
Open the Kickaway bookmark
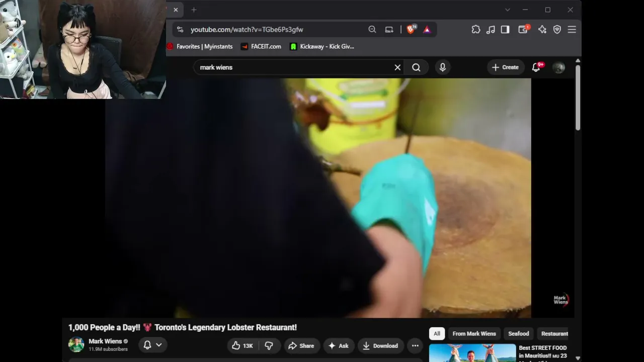point(322,46)
